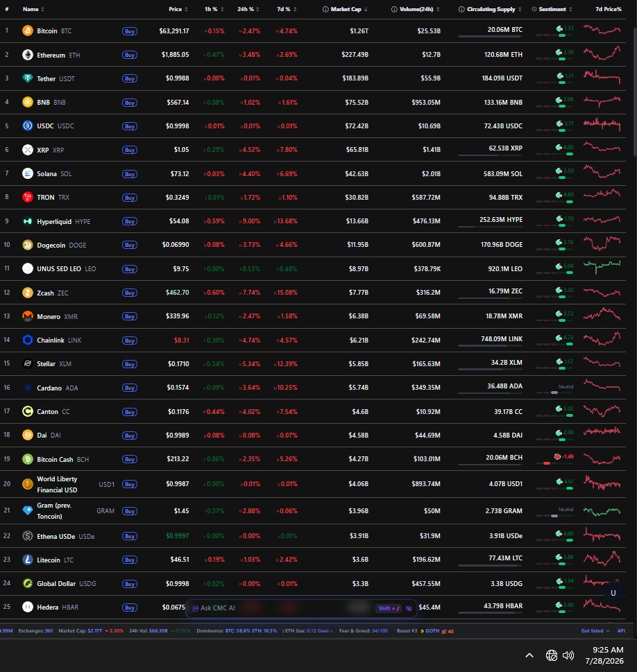Hide the Ask CMC AI bar
The image size is (637, 672).
tap(409, 608)
